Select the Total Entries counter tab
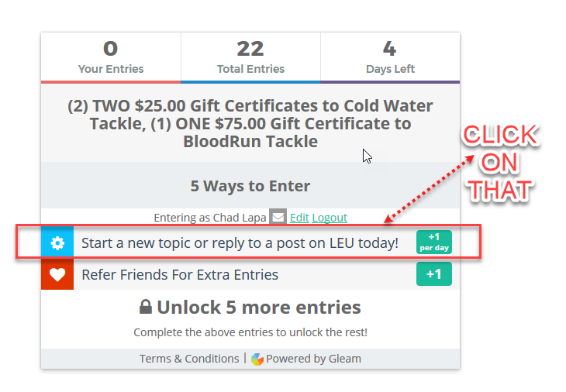The image size is (566, 392). pos(250,57)
